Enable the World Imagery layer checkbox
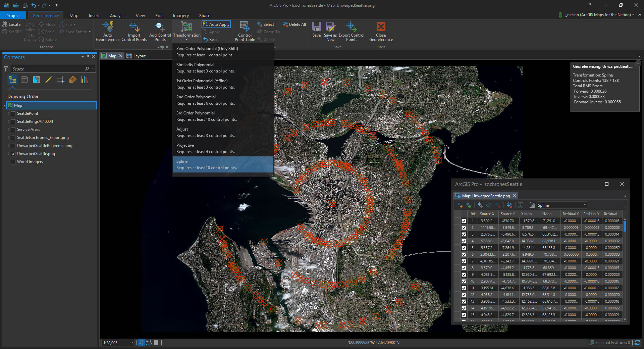 (x=13, y=162)
